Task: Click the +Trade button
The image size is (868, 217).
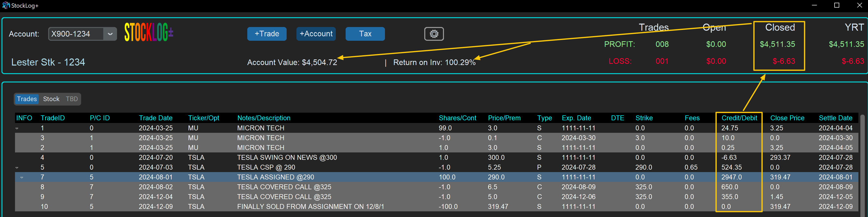Action: 266,34
